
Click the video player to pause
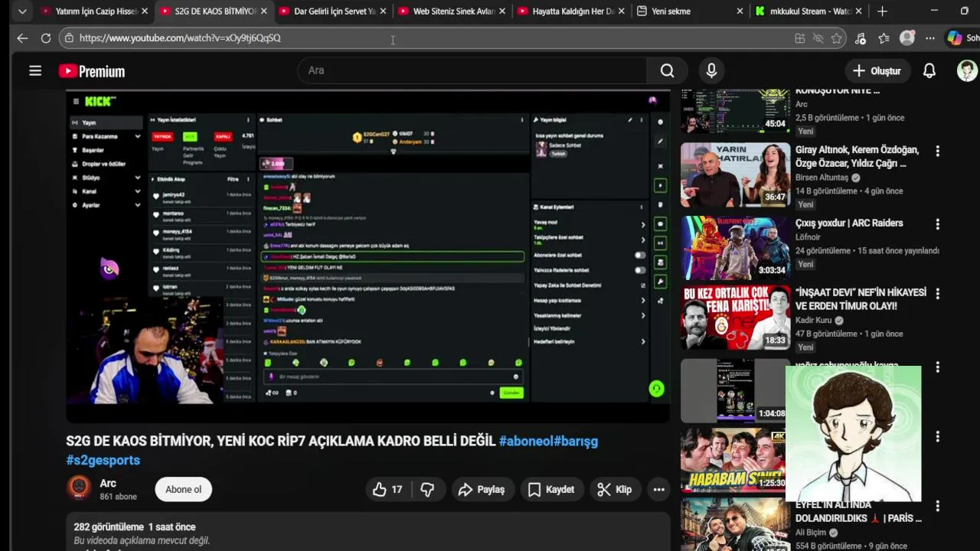(368, 256)
